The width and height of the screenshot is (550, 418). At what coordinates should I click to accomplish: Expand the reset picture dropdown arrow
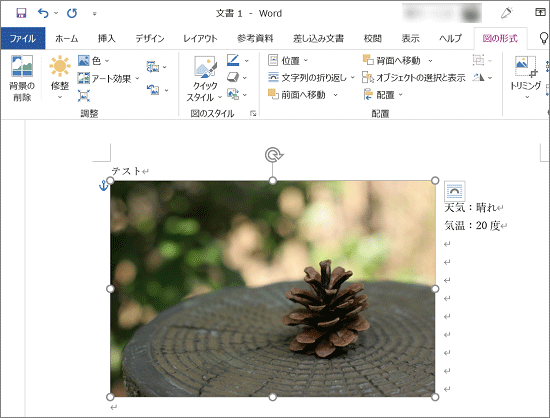(x=167, y=90)
